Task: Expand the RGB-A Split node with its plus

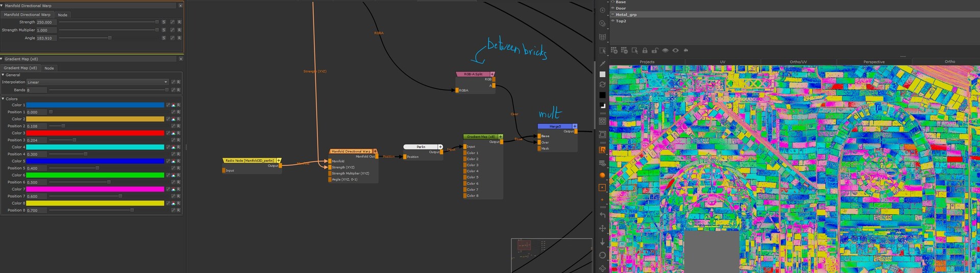Action: pos(492,74)
